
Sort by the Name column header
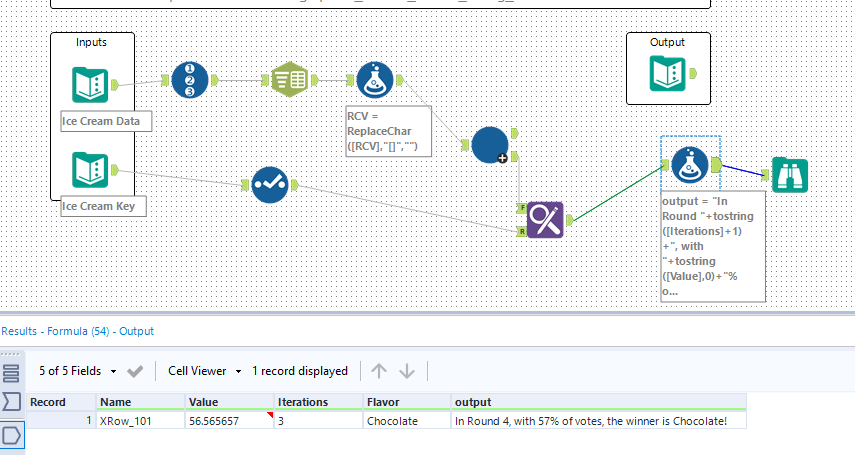click(141, 402)
